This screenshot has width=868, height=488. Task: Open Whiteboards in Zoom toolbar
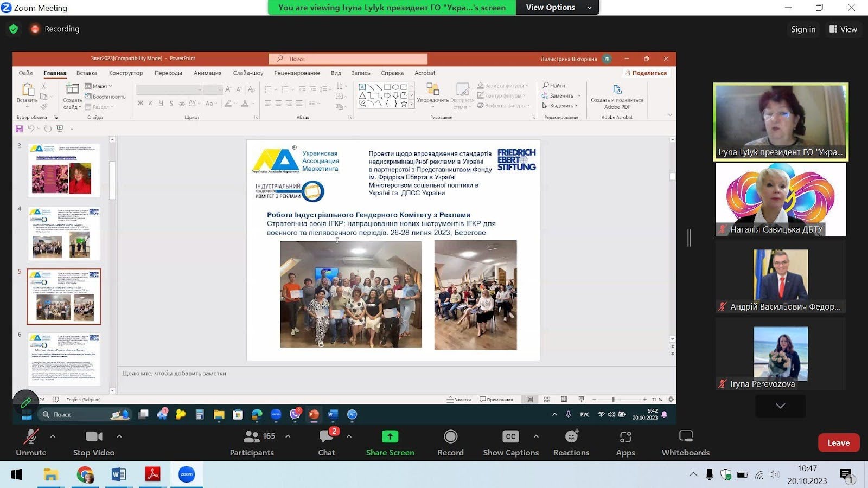(x=685, y=442)
